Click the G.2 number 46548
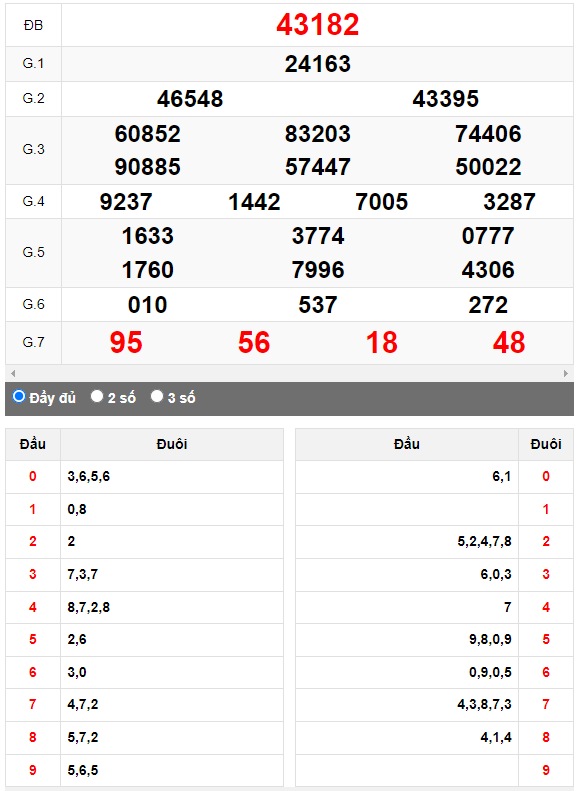 pyautogui.click(x=190, y=99)
